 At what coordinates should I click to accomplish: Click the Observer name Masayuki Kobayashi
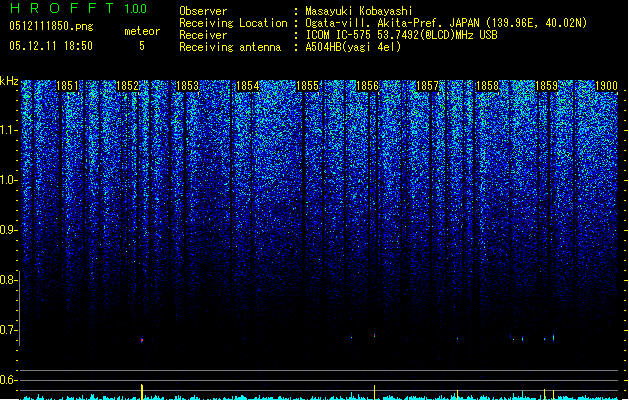tap(359, 11)
